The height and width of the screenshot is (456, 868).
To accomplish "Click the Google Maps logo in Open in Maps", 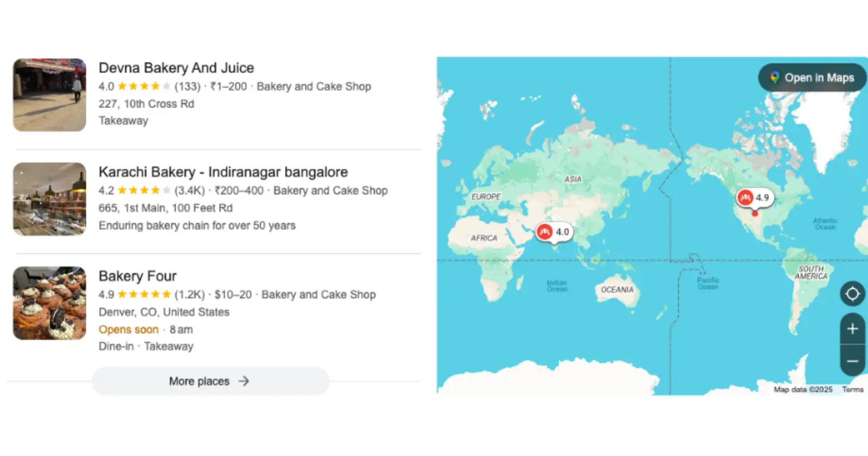I will tap(775, 78).
